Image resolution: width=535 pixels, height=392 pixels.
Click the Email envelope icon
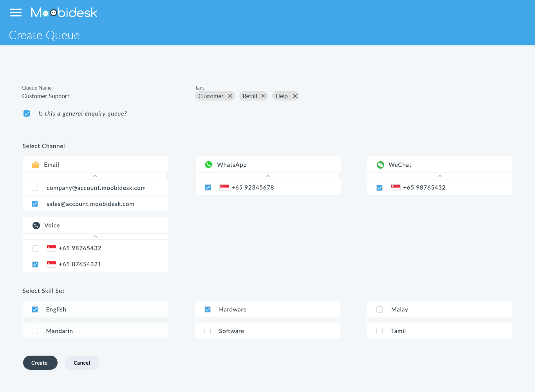36,165
